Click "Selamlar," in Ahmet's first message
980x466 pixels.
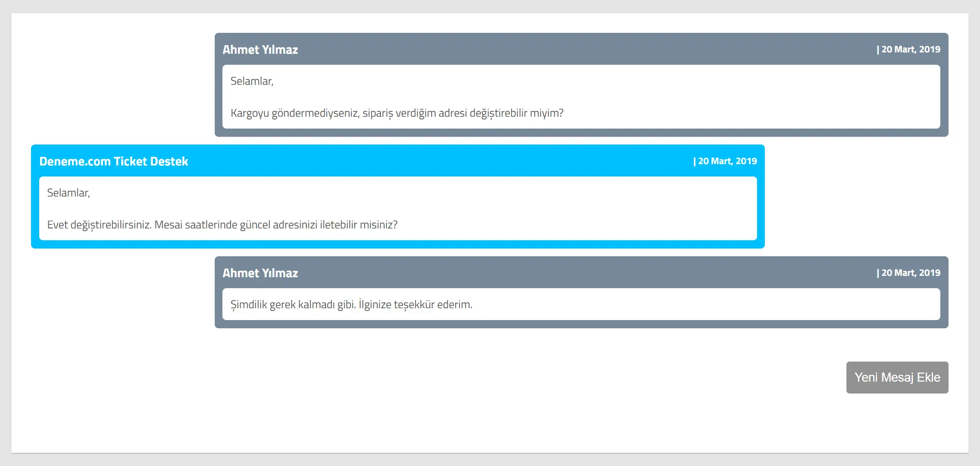coord(252,81)
